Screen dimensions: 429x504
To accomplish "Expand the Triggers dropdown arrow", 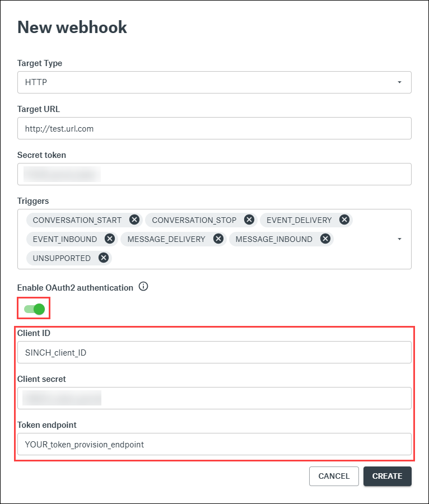I will click(399, 239).
